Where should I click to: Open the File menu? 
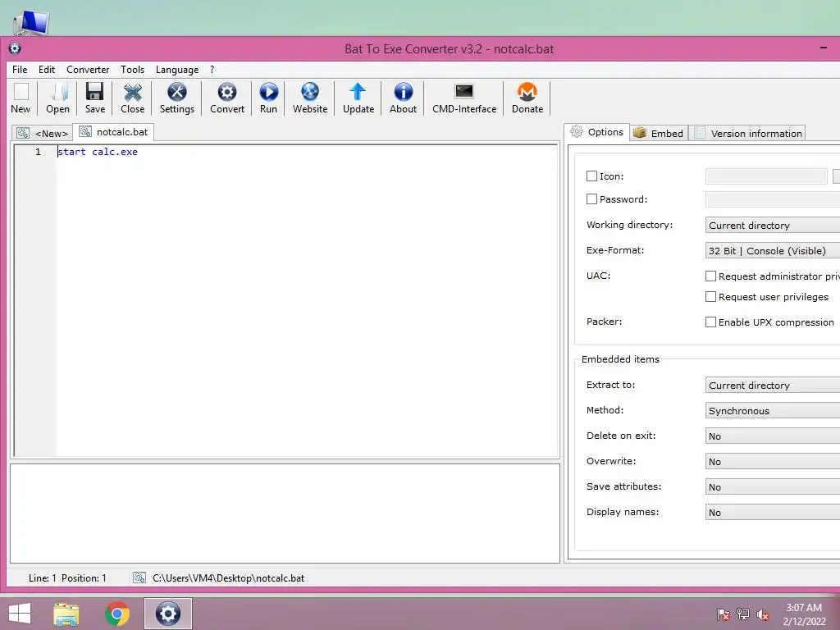tap(20, 70)
